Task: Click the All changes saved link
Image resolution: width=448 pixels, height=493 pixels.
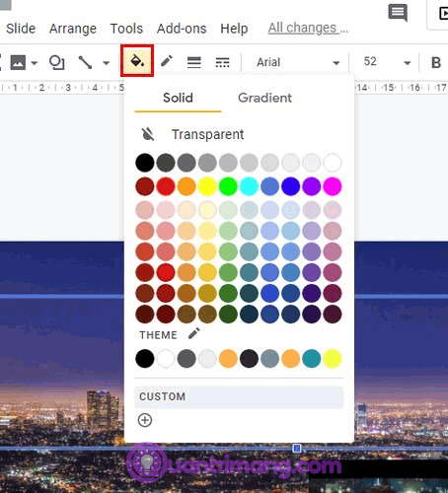Action: 308,28
